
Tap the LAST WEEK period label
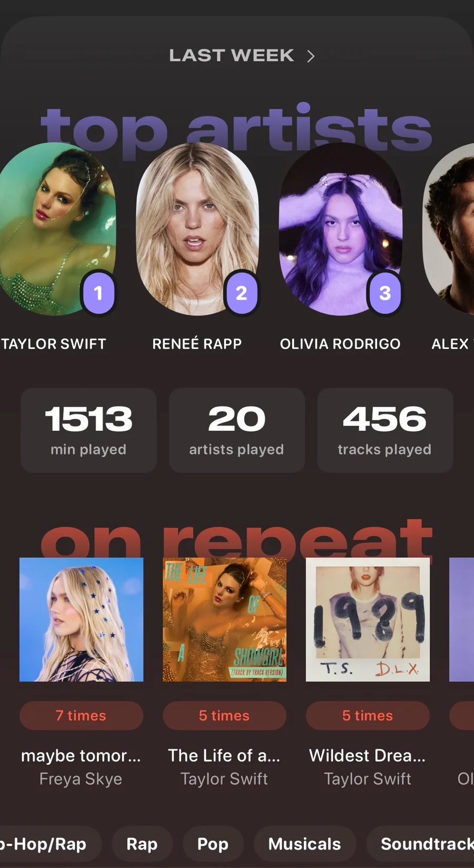232,55
